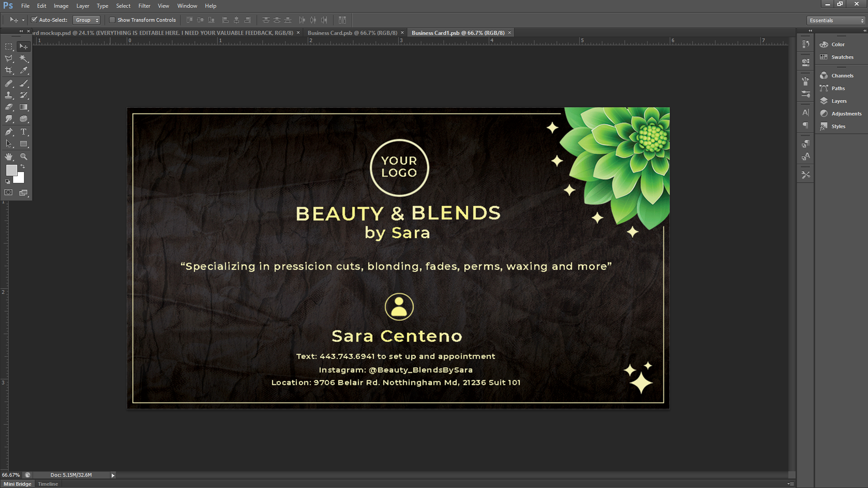Uncheck the Auto-Select checkbox
The width and height of the screenshot is (868, 488).
coord(34,20)
